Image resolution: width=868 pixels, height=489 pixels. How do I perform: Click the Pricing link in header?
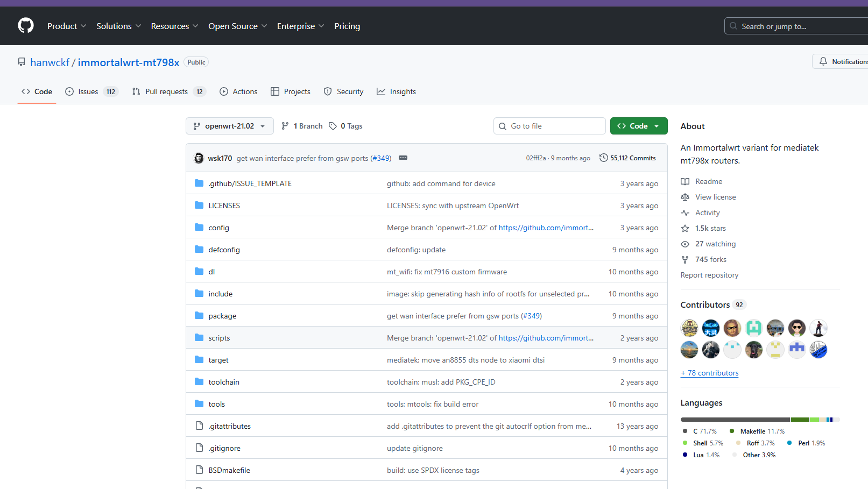(x=347, y=26)
